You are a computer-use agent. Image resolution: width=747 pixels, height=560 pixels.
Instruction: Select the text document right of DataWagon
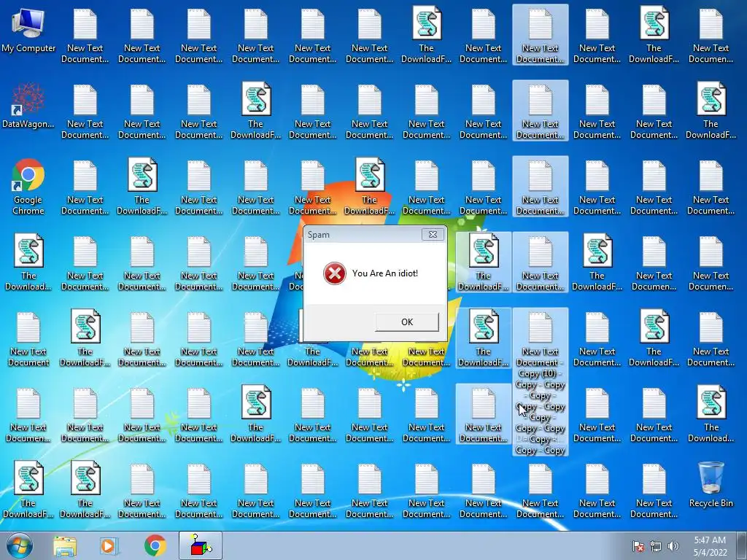coord(85,112)
